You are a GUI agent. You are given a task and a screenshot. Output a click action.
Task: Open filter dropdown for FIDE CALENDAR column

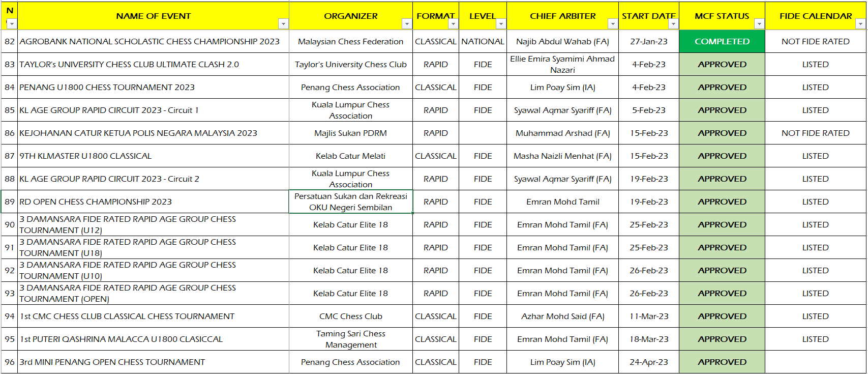click(860, 24)
